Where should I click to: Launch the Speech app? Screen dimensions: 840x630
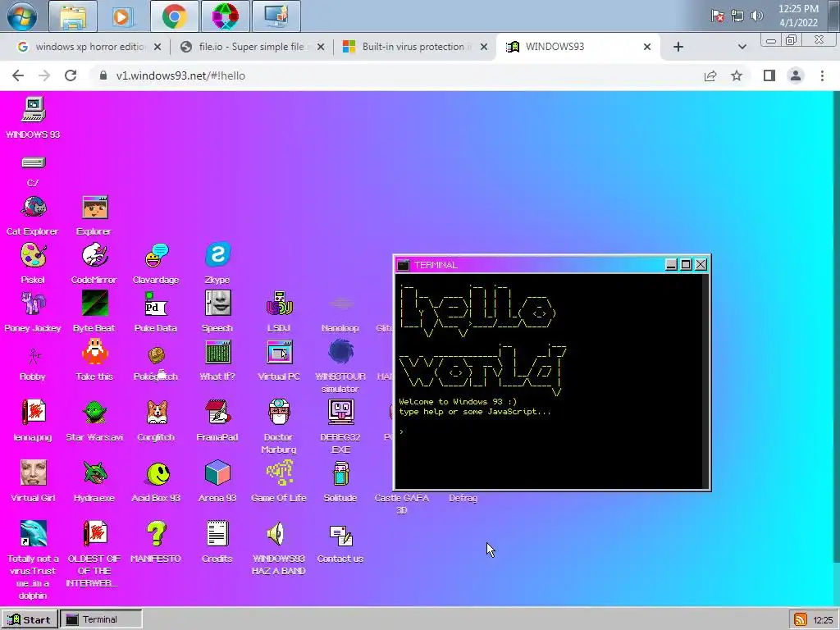(x=217, y=304)
